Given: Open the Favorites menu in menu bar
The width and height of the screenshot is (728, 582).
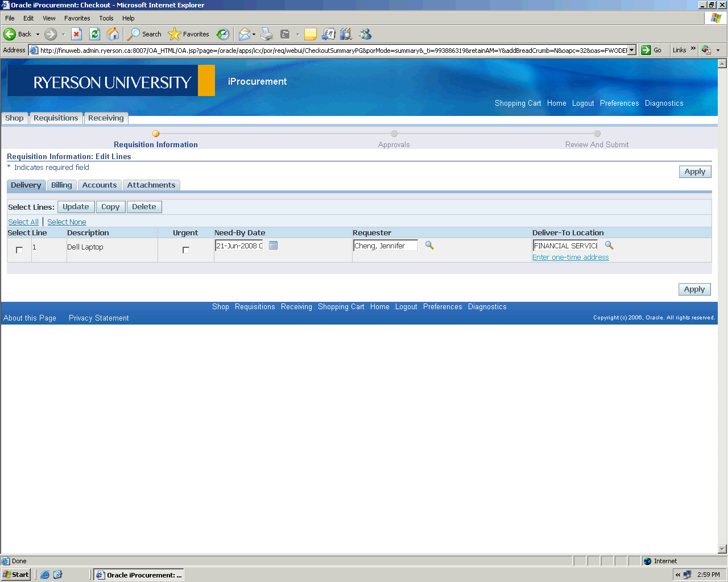Looking at the screenshot, I should pyautogui.click(x=77, y=18).
